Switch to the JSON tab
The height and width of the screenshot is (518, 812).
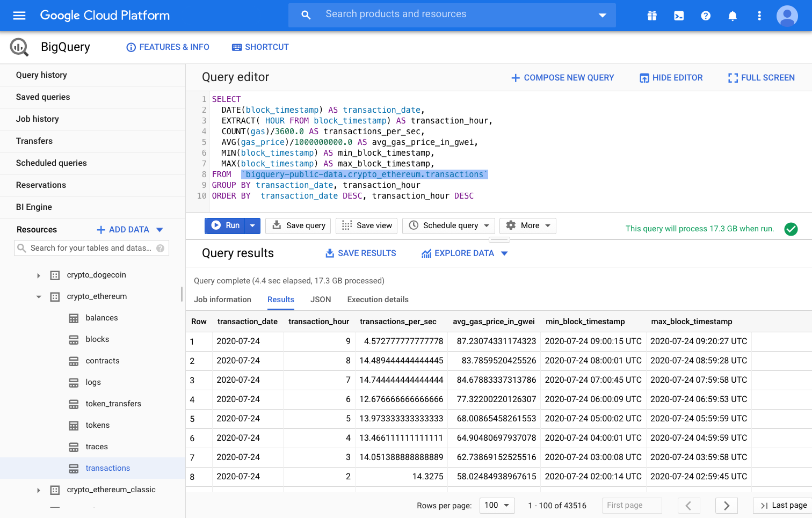pyautogui.click(x=321, y=300)
